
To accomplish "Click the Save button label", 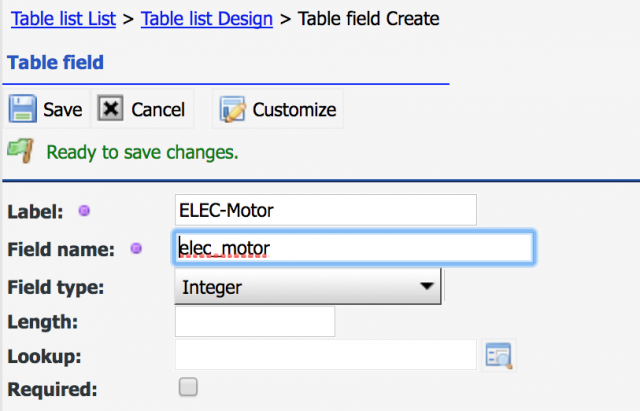I will point(63,109).
